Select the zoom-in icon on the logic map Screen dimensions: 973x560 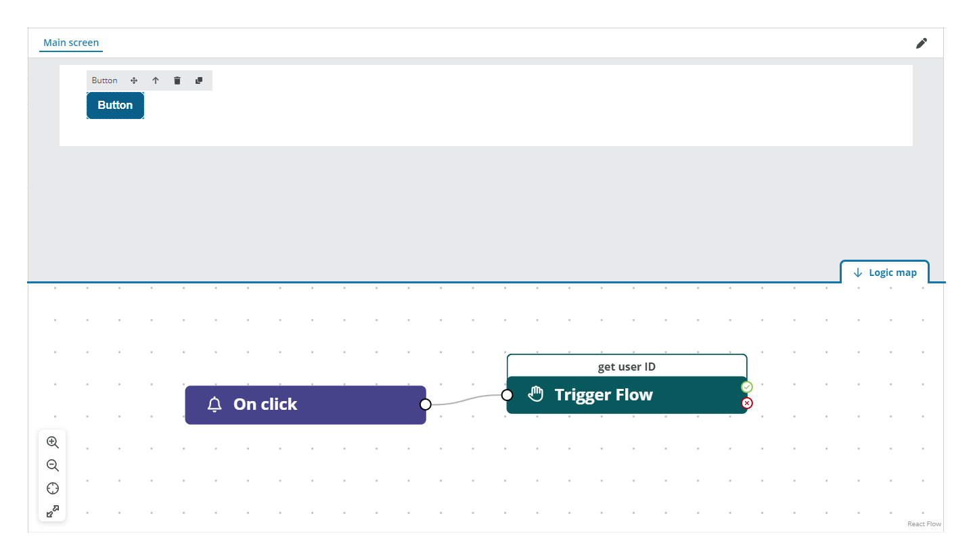(52, 442)
